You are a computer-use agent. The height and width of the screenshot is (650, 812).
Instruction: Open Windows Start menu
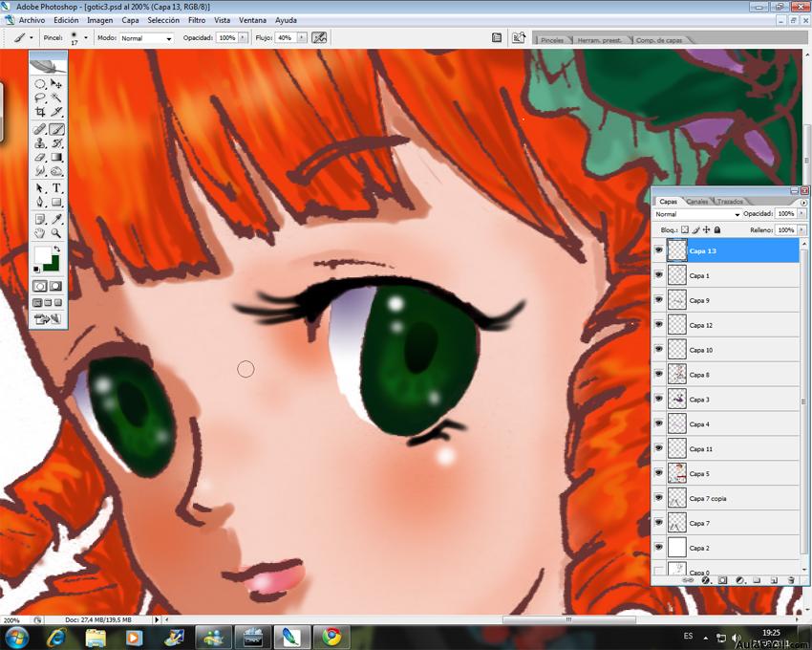tap(15, 637)
